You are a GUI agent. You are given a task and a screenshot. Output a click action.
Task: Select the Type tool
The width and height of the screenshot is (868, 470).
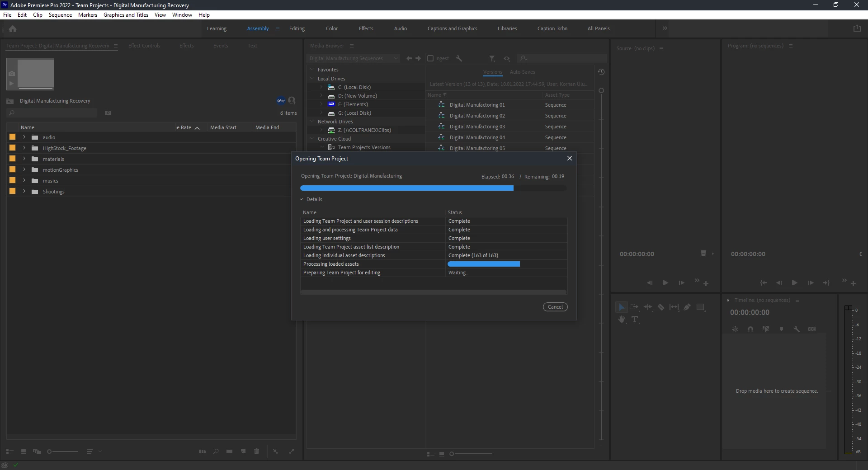635,320
